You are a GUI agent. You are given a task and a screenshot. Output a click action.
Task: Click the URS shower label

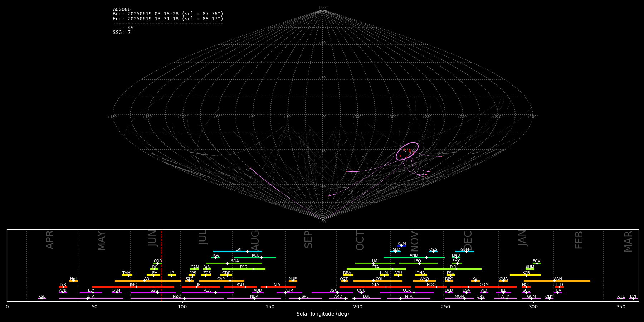tap(480, 297)
